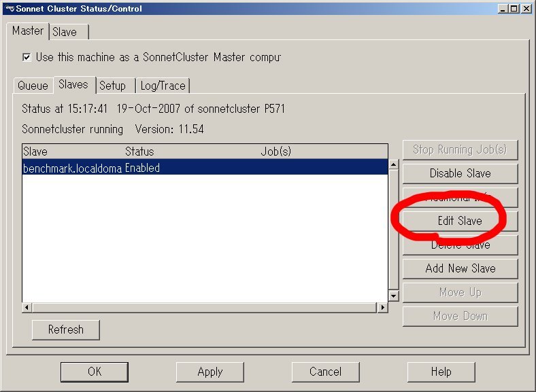Click the Sonnet title bar icon
536x392 pixels.
10,8
